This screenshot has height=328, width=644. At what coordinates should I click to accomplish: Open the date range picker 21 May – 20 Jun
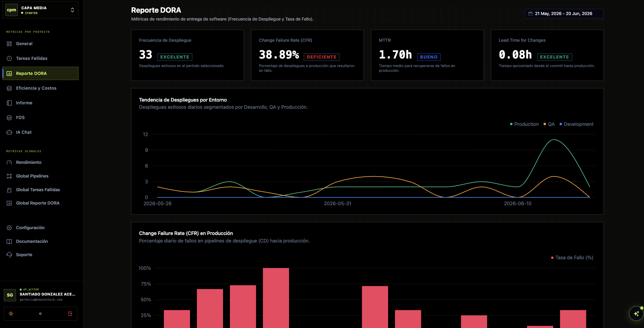(x=564, y=14)
